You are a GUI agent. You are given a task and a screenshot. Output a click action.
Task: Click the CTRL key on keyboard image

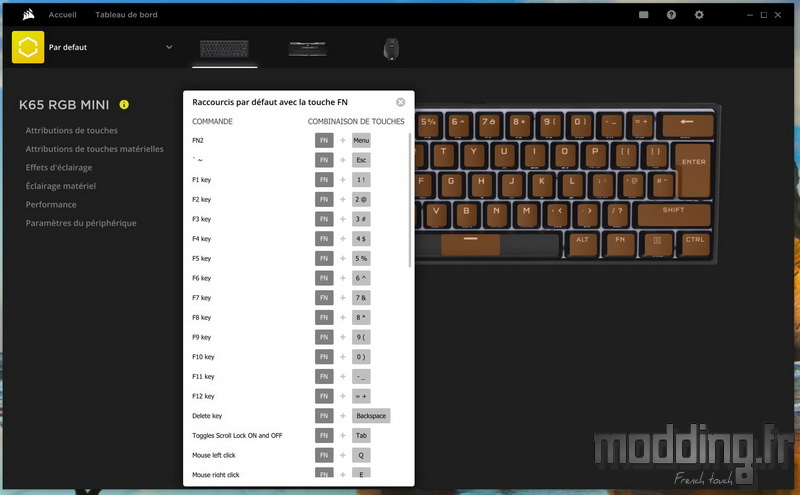pyautogui.click(x=694, y=244)
